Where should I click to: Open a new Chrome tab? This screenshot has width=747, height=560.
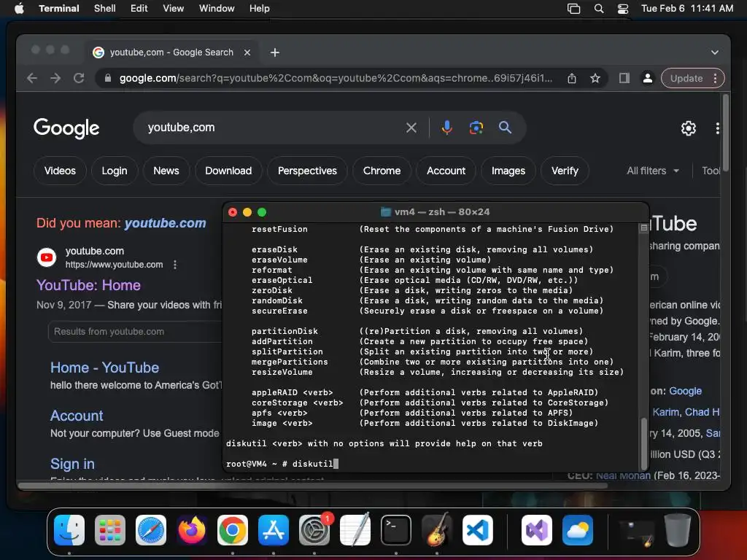coord(275,52)
